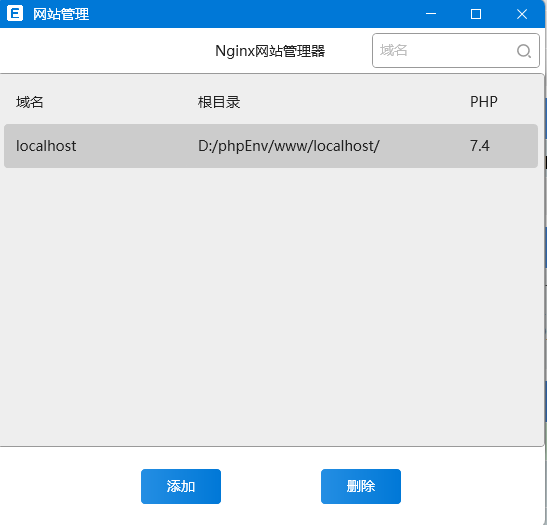Click the 根目录 column header
547x525 pixels.
click(x=219, y=102)
